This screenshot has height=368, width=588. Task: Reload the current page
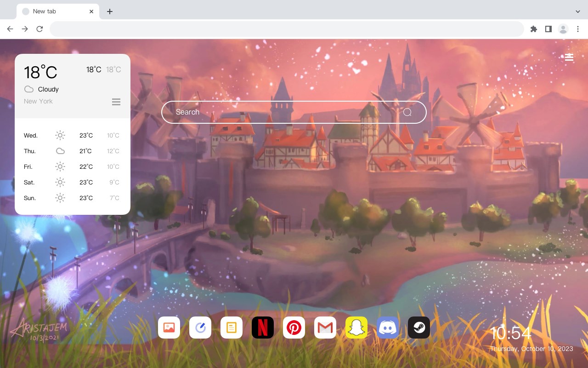point(40,29)
